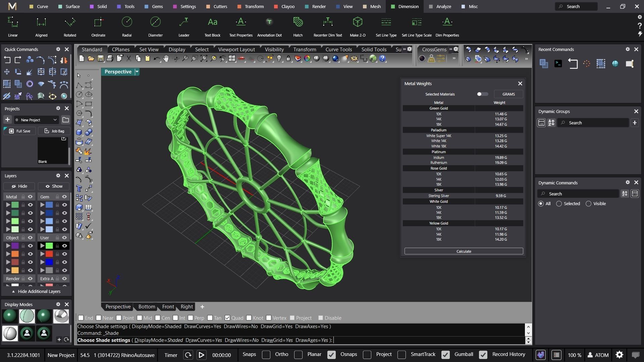The width and height of the screenshot is (644, 362).
Task: Open the Perspective viewport dropdown arrow
Action: (137, 72)
